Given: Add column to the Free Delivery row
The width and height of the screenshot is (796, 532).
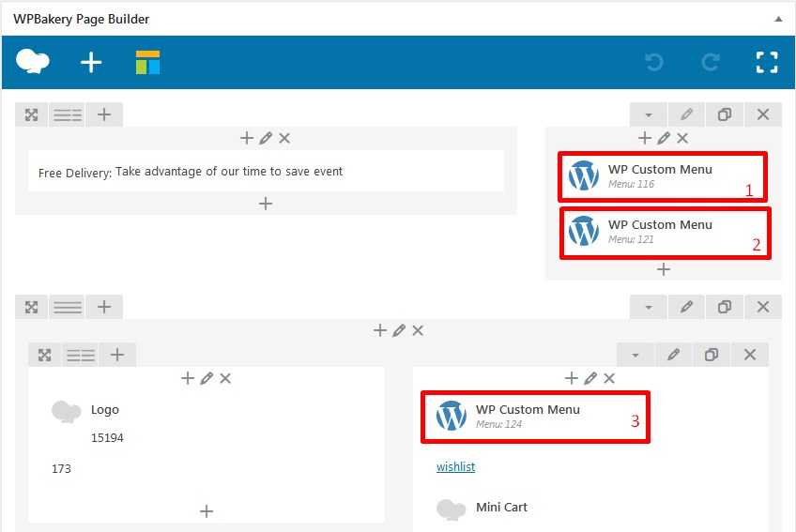Looking at the screenshot, I should coord(104,114).
